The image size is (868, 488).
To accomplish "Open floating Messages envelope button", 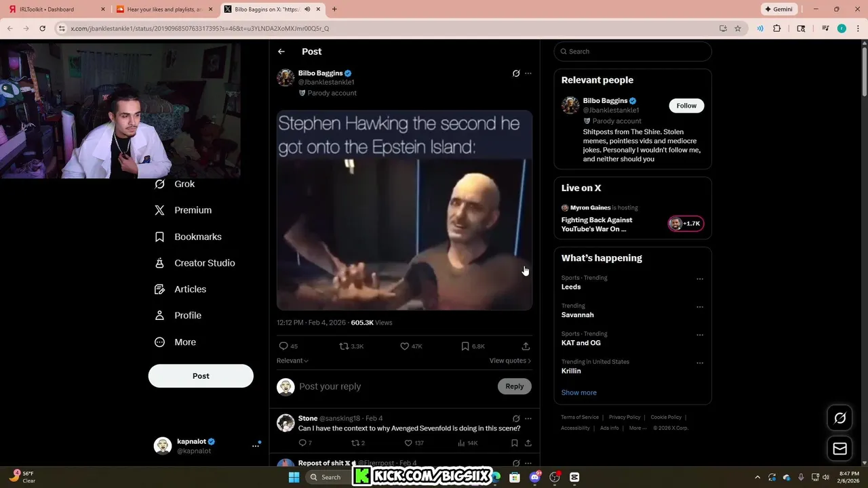I will (840, 449).
